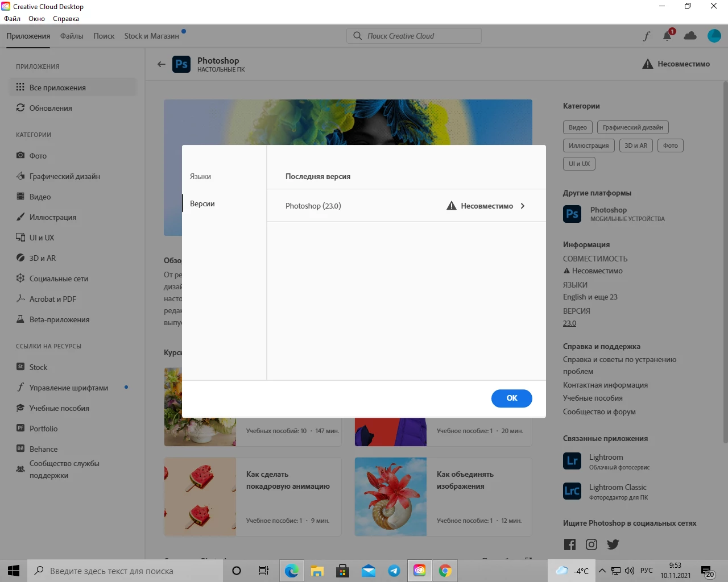Visit Photoshop Facebook page icon

(570, 544)
